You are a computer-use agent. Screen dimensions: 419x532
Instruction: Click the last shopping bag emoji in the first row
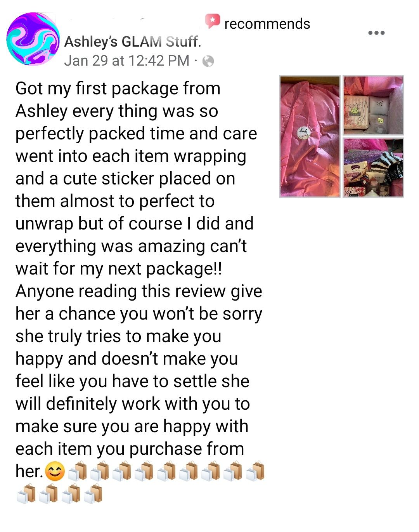pos(255,471)
